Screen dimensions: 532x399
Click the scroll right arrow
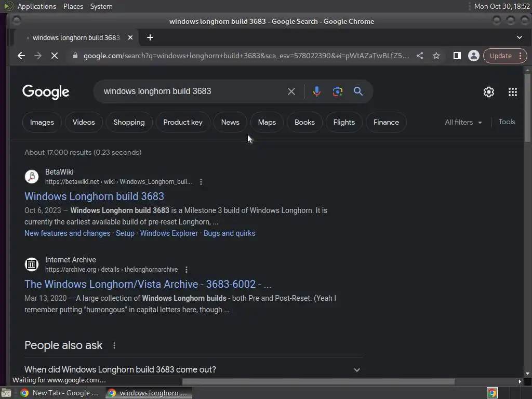[x=520, y=382]
